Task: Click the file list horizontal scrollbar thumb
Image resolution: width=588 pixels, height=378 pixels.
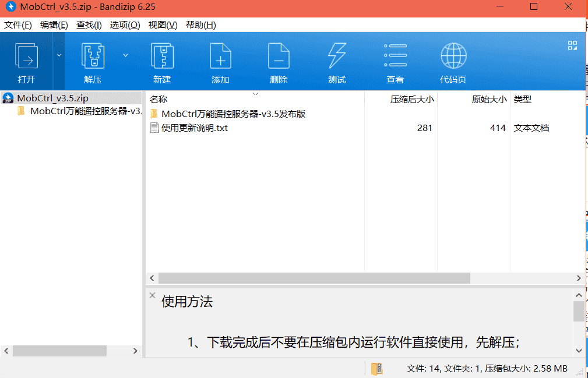Action: 314,278
